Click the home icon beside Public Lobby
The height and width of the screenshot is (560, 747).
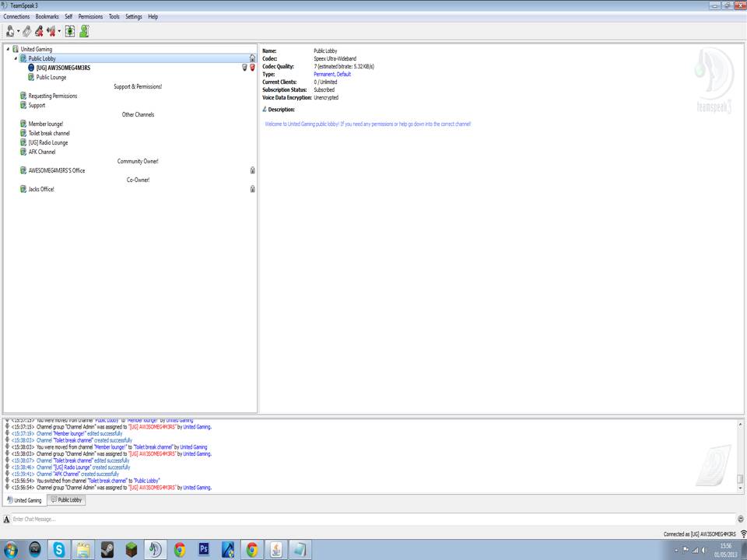[251, 58]
